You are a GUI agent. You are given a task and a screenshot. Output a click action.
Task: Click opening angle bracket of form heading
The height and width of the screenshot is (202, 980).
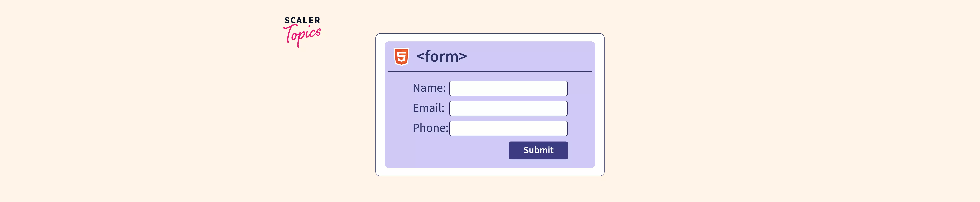click(420, 56)
